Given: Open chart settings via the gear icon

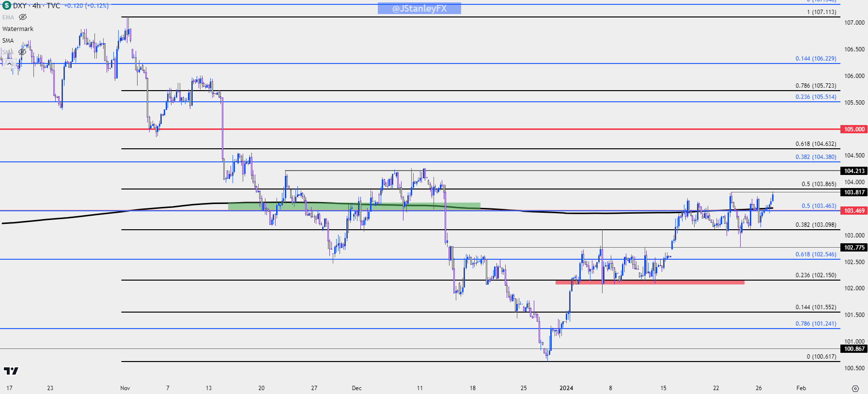Looking at the screenshot, I should 855,388.
